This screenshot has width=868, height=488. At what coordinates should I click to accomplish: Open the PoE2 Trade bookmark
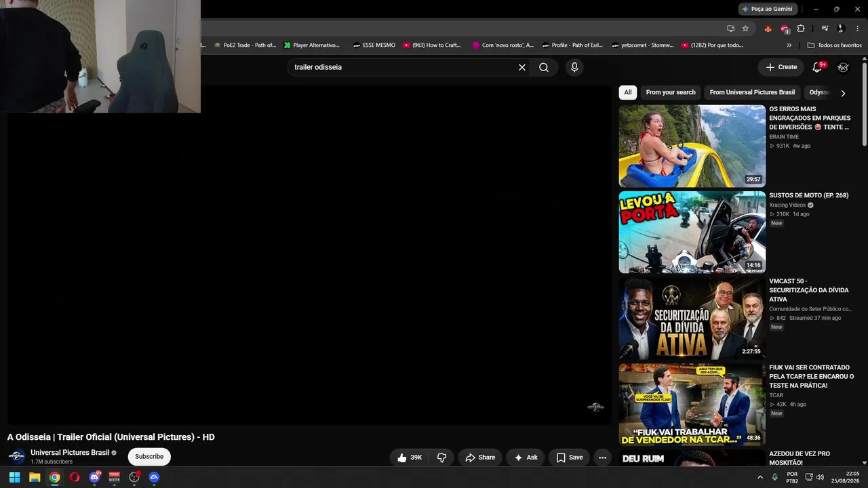click(245, 45)
